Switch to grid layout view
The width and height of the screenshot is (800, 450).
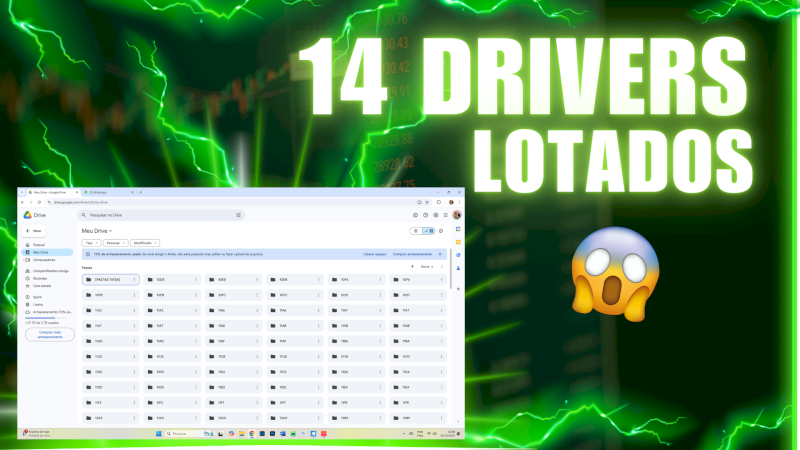pos(429,231)
